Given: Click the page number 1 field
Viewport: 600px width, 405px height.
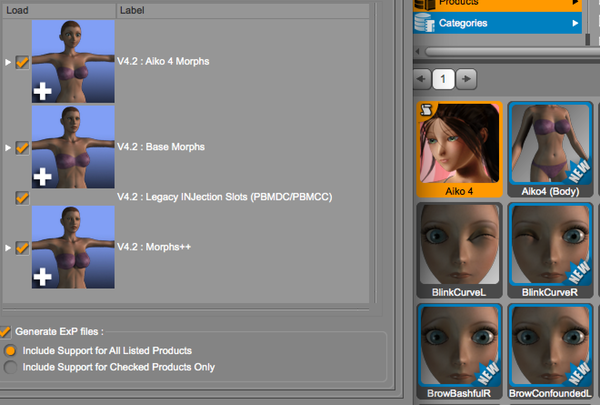Looking at the screenshot, I should coord(443,79).
